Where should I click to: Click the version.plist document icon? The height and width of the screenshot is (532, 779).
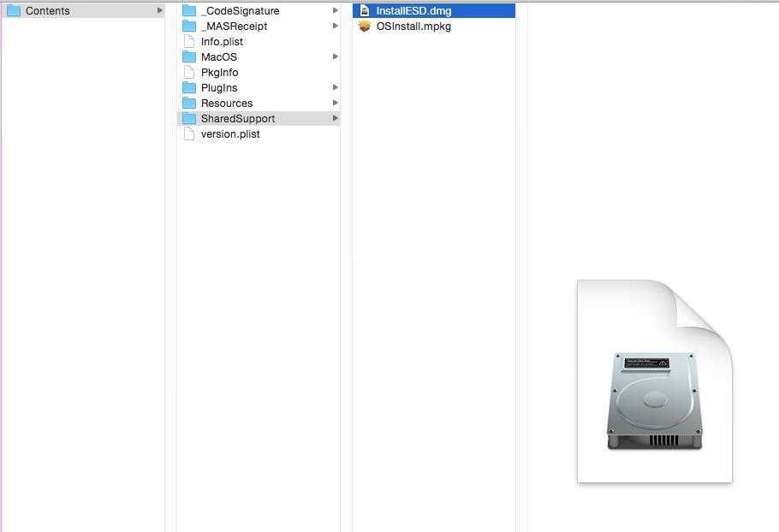tap(189, 133)
